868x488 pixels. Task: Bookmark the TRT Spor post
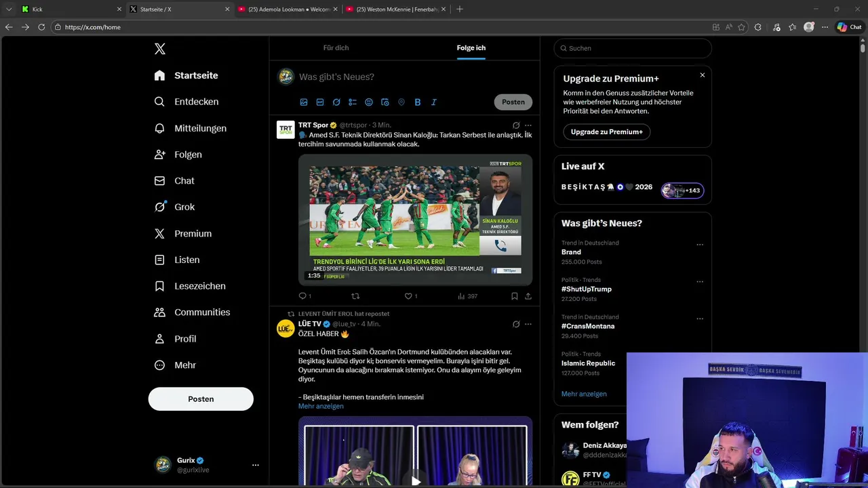coord(515,296)
